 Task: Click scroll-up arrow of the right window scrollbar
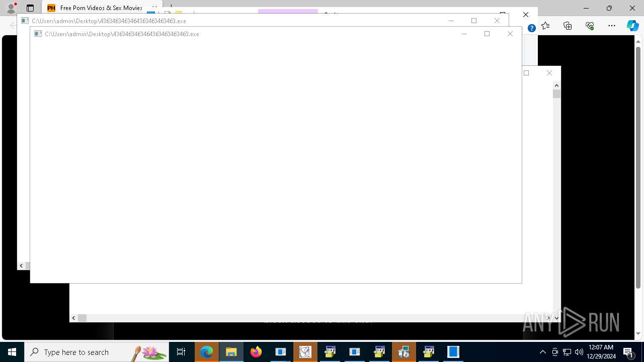point(556,86)
